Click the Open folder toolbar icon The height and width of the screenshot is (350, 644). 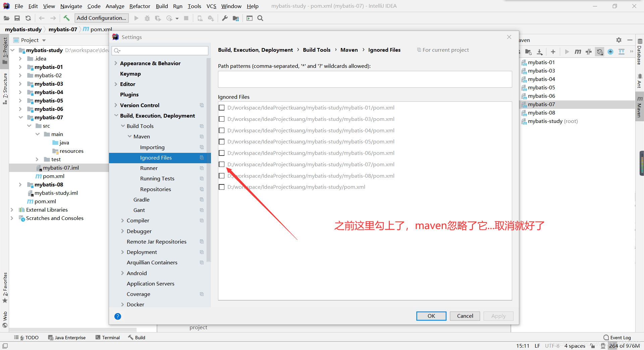(6, 18)
